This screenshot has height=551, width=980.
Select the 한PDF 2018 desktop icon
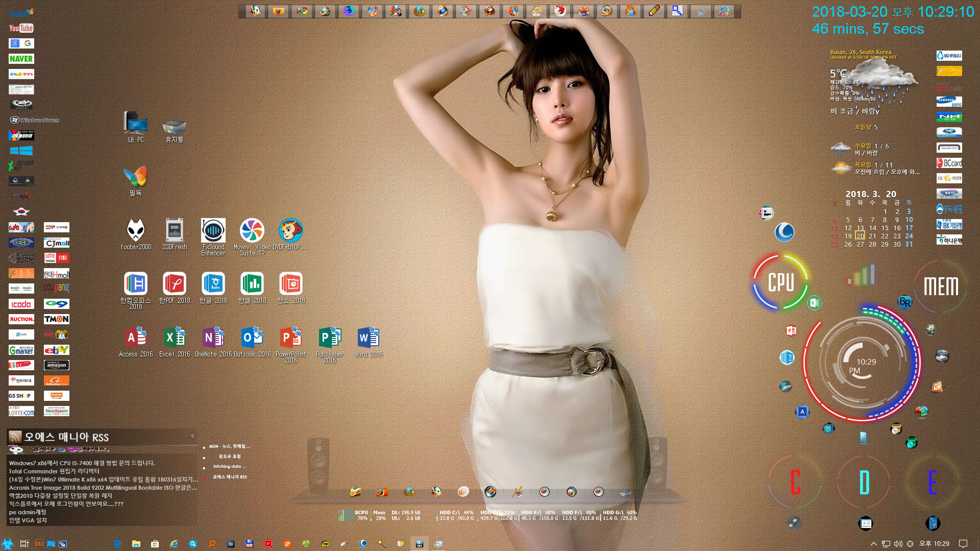point(175,288)
